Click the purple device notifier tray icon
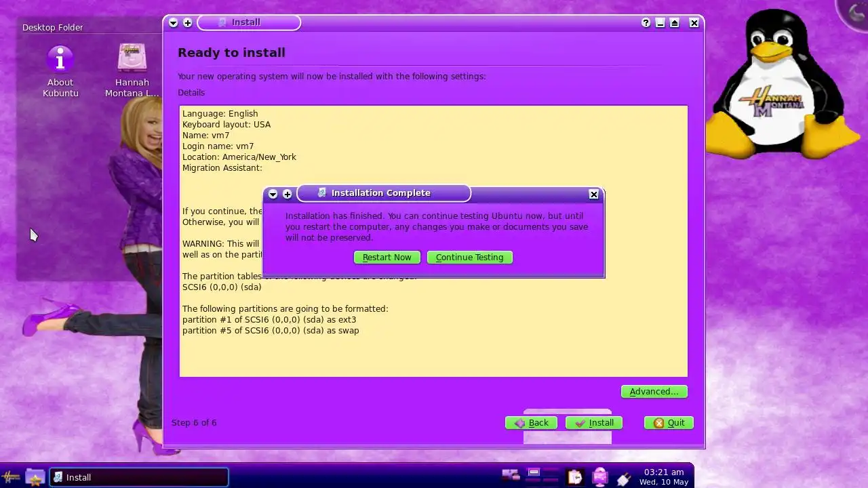The width and height of the screenshot is (868, 488). pyautogui.click(x=600, y=477)
